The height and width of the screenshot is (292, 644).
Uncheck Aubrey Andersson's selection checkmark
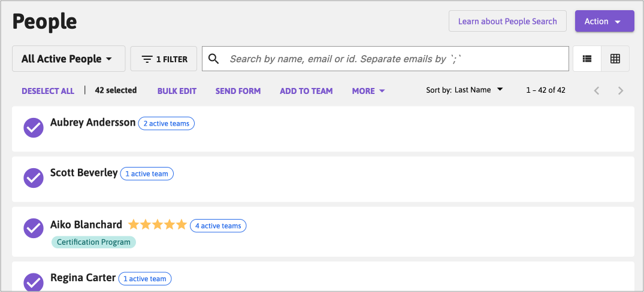[34, 127]
